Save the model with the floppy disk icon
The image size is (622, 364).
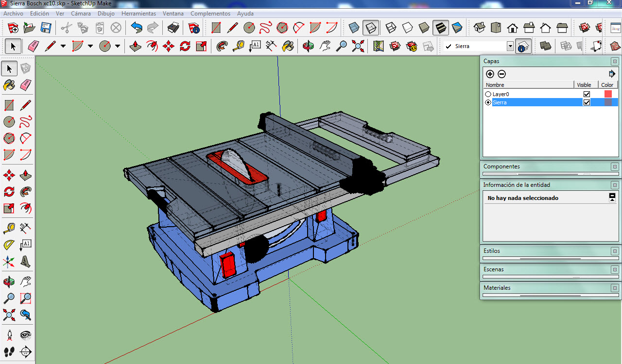[46, 28]
